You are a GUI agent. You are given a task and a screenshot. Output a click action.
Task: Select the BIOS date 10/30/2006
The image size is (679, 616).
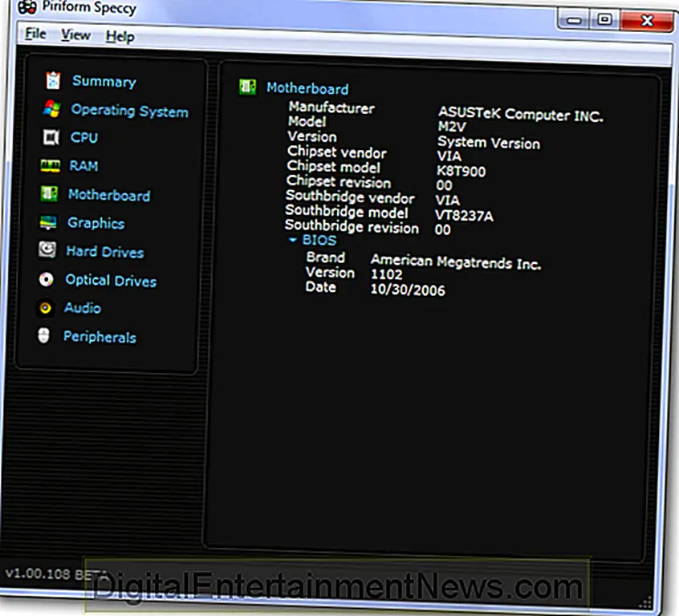pos(408,290)
